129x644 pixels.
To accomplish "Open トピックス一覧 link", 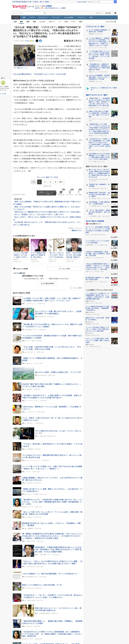I will (111, 22).
